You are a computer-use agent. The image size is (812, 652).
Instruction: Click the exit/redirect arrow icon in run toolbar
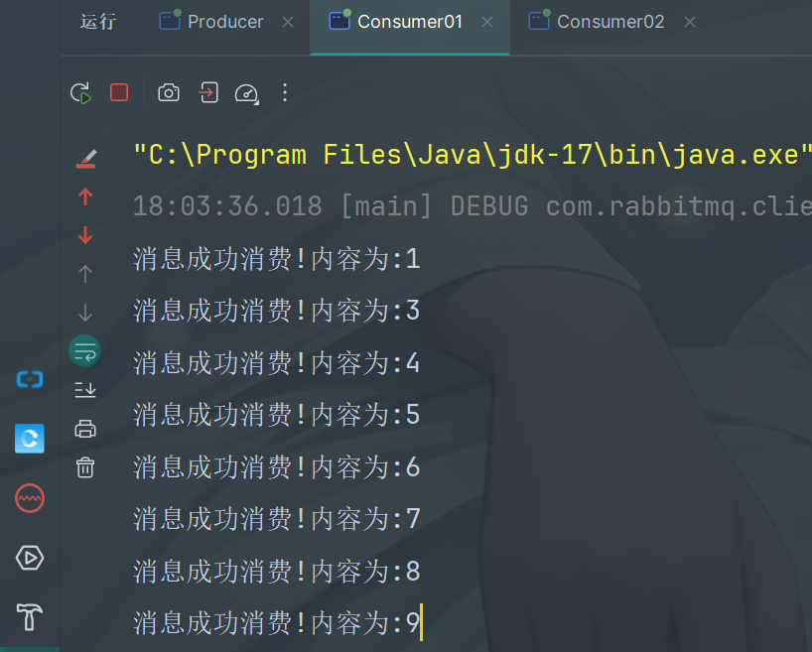208,92
